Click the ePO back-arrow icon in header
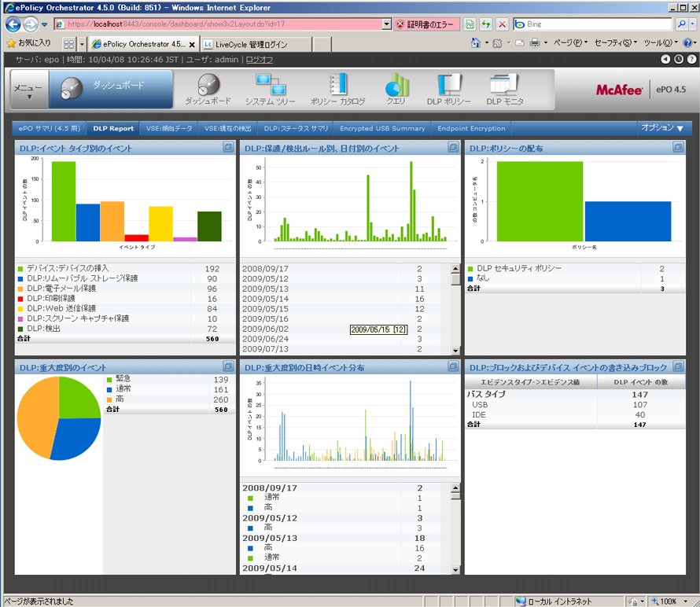700x607 pixels. [665, 59]
